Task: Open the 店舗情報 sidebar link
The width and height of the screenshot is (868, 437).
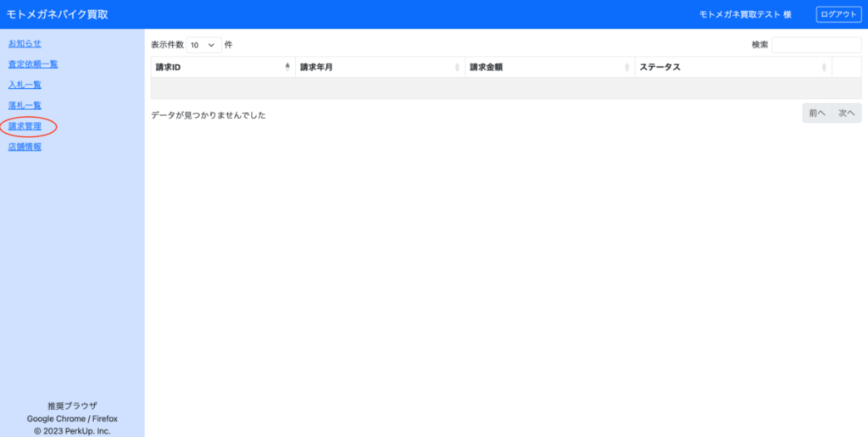Action: click(25, 147)
